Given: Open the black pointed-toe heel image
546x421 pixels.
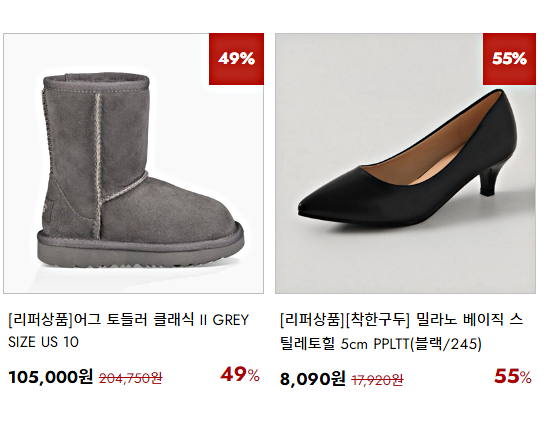Looking at the screenshot, I should [405, 163].
